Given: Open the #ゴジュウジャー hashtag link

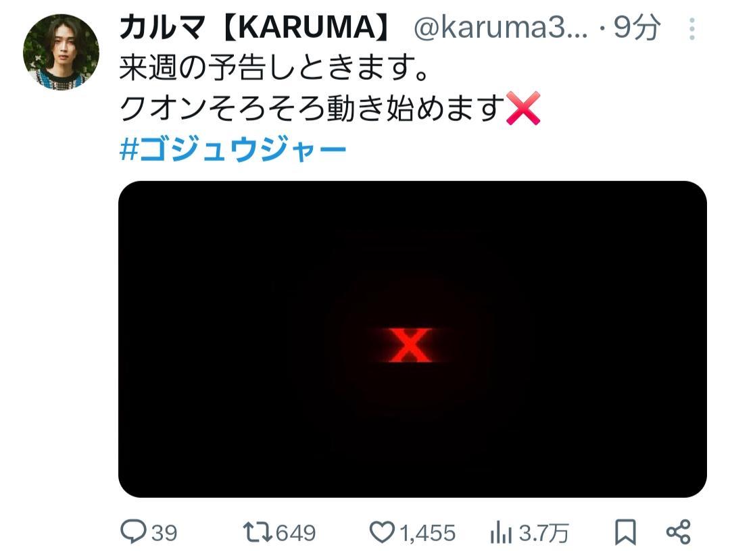Looking at the screenshot, I should pos(233,149).
